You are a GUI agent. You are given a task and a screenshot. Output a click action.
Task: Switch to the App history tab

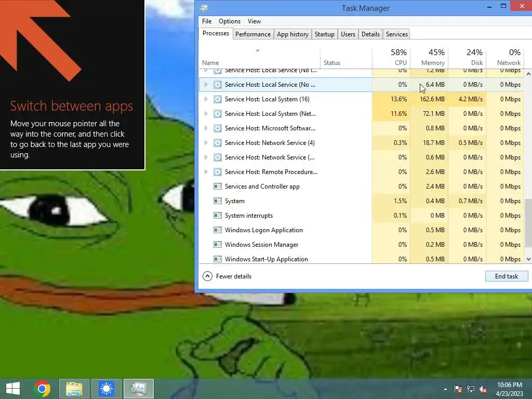tap(293, 34)
